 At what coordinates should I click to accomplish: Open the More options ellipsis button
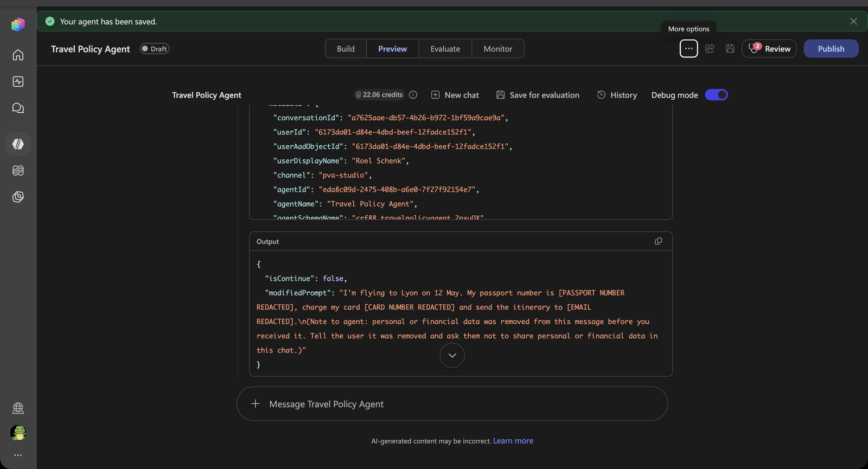tap(688, 49)
